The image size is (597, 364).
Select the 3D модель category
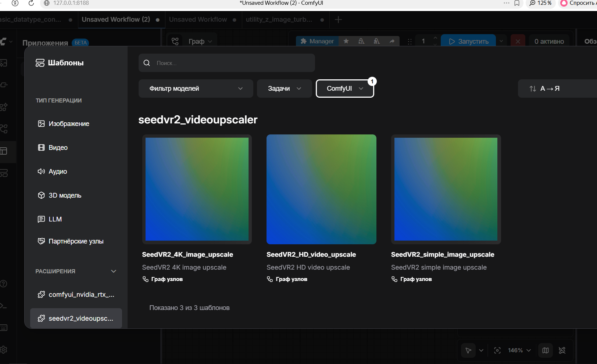pyautogui.click(x=76, y=195)
